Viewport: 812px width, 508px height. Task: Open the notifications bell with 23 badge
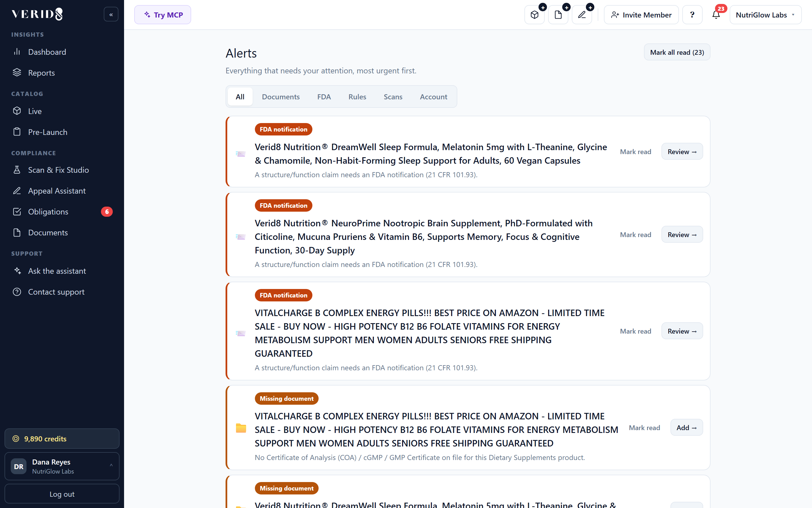point(716,15)
